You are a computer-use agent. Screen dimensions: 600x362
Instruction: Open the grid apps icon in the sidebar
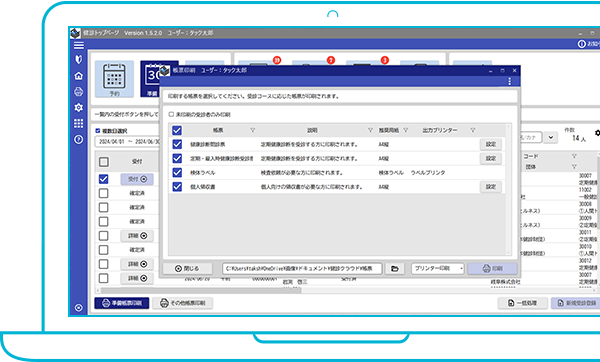point(78,123)
